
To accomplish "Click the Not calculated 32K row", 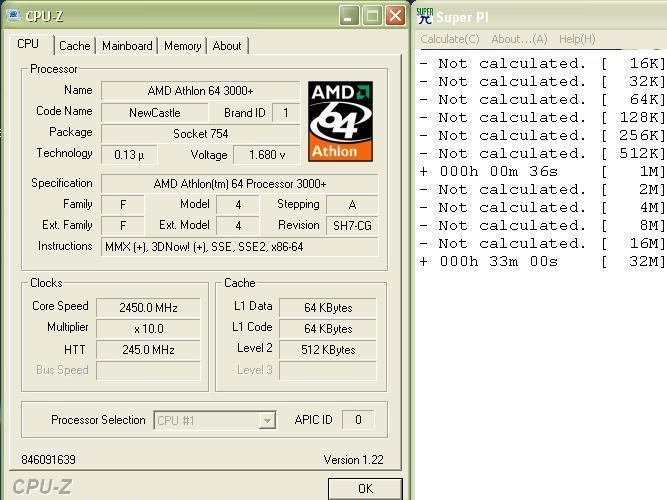I will pyautogui.click(x=542, y=81).
